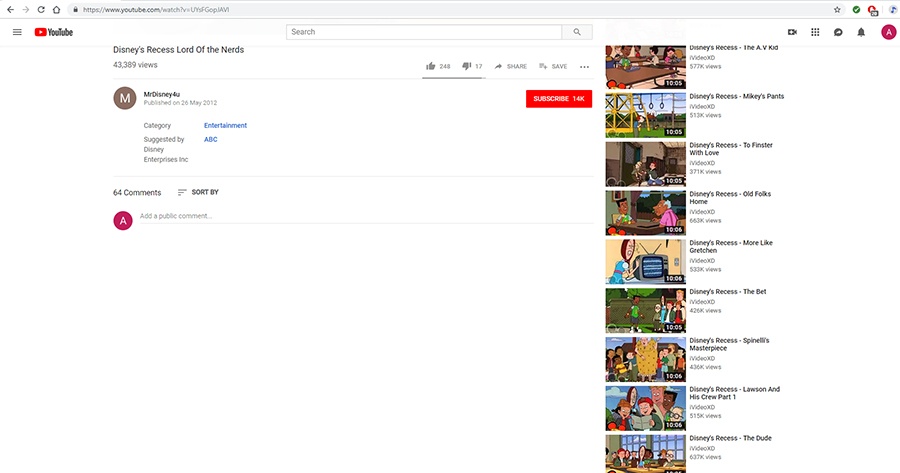The image size is (900, 473).
Task: Open the ABC suggested-by link
Action: pos(211,139)
